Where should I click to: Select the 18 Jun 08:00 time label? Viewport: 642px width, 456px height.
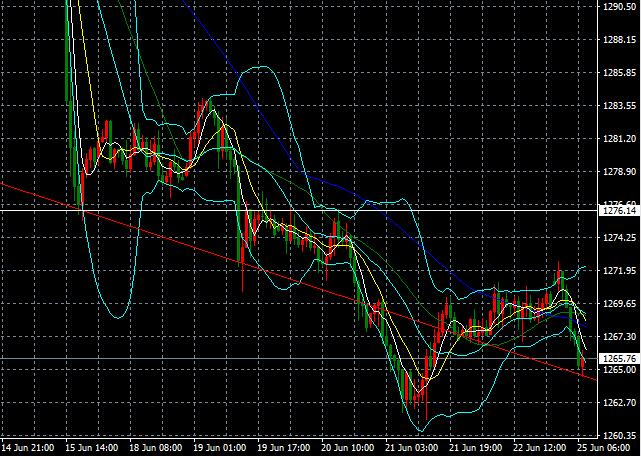pyautogui.click(x=156, y=448)
